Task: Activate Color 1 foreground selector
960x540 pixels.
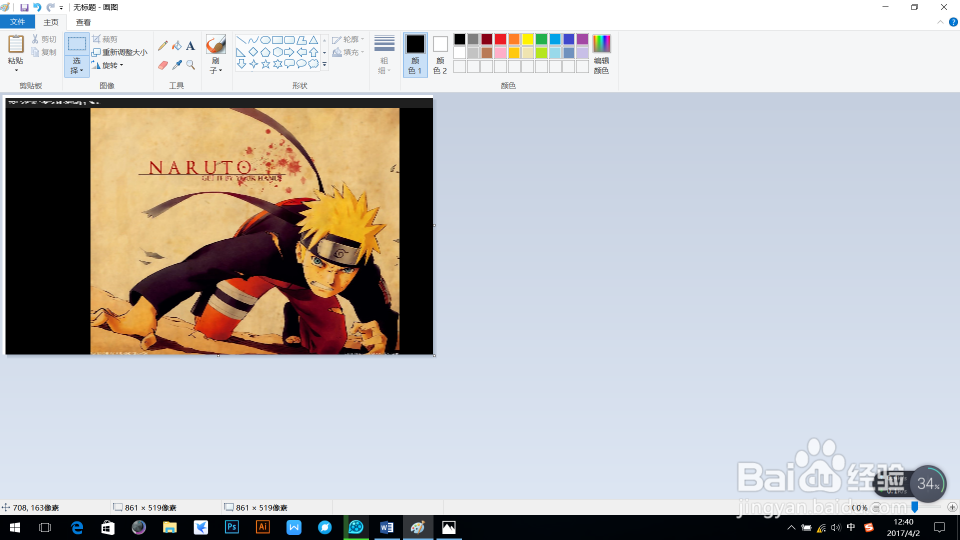Action: [x=415, y=54]
